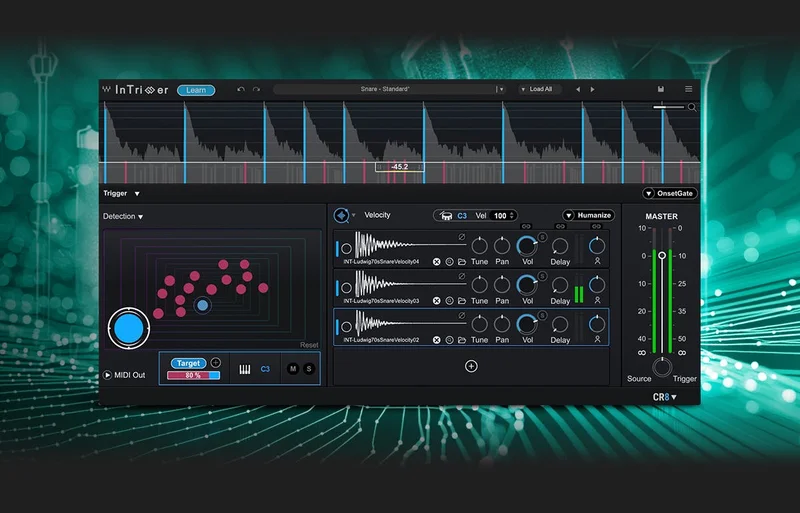800x513 pixels.
Task: Enable the Velocity03 sample circle toggle
Action: 346,288
